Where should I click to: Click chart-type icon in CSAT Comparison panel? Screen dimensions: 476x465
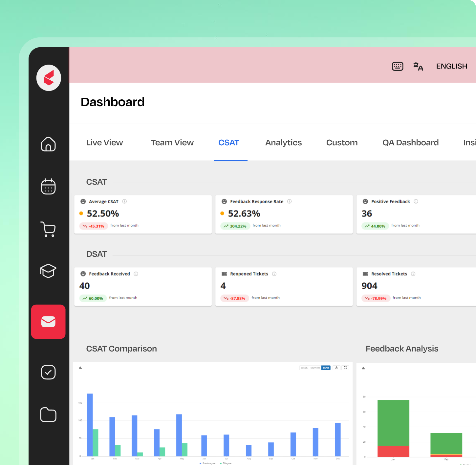point(80,368)
